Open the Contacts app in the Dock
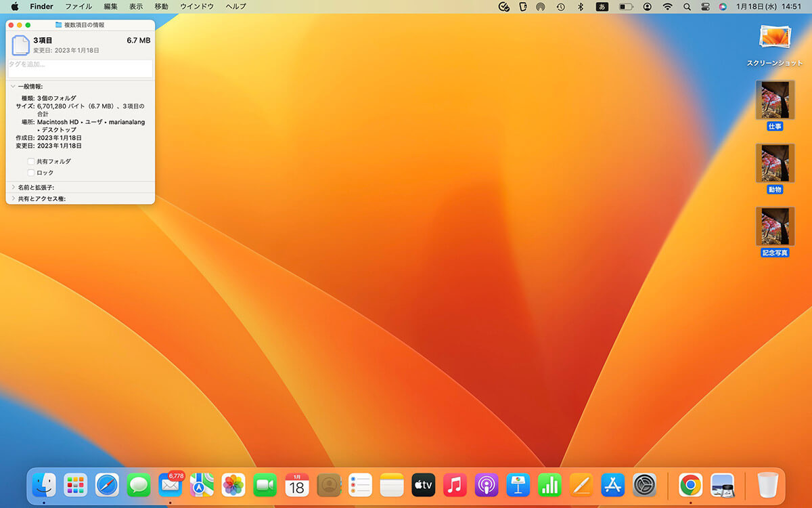The width and height of the screenshot is (812, 508). point(329,485)
